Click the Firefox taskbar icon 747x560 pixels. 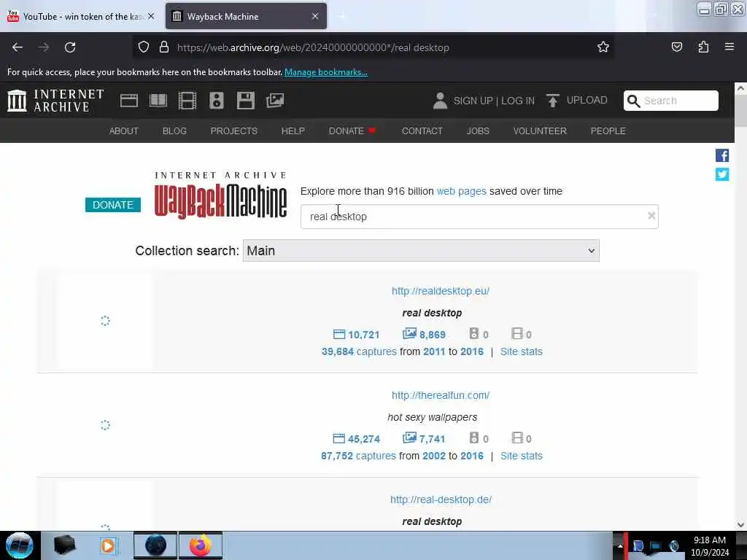click(201, 545)
